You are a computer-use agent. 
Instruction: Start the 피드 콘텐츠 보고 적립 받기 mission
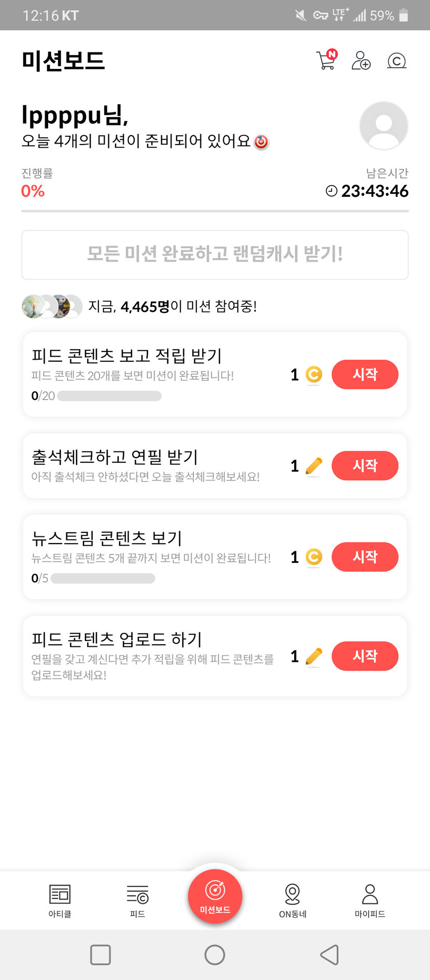[365, 374]
